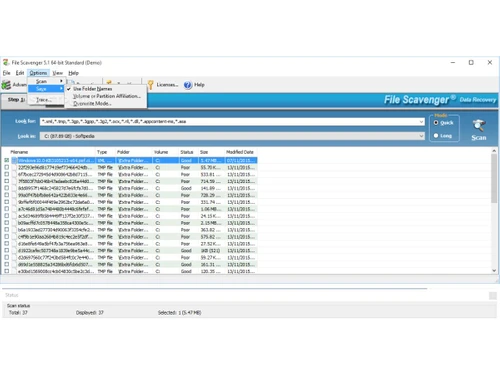This screenshot has width=500, height=375.
Task: Check the box for the 533.81 size file
Action: (7, 174)
